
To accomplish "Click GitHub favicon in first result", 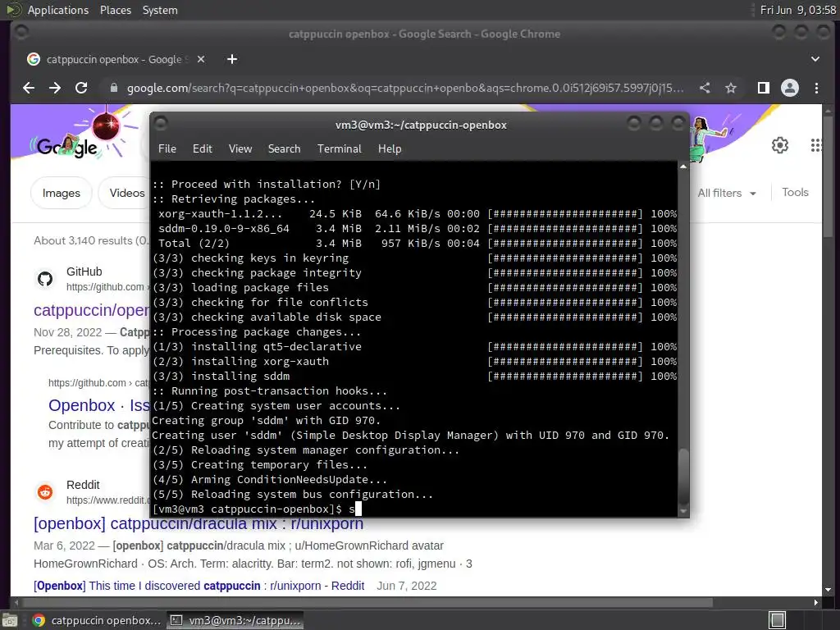I will point(45,279).
